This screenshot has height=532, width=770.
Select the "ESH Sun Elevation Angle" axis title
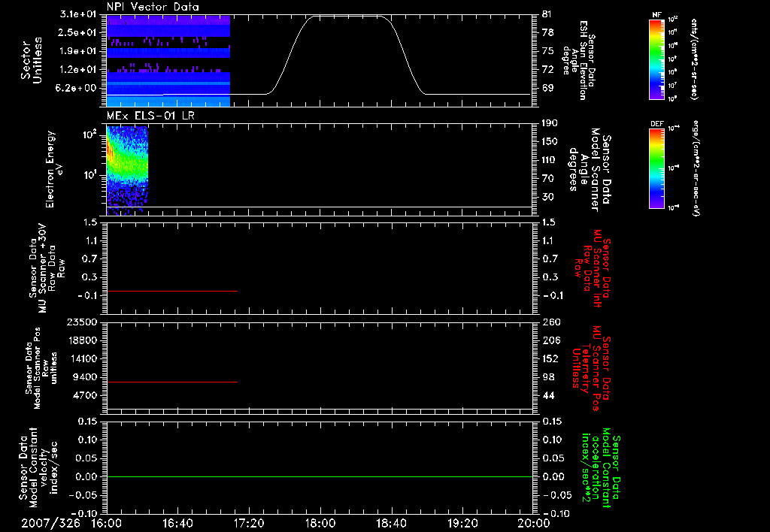click(x=578, y=60)
